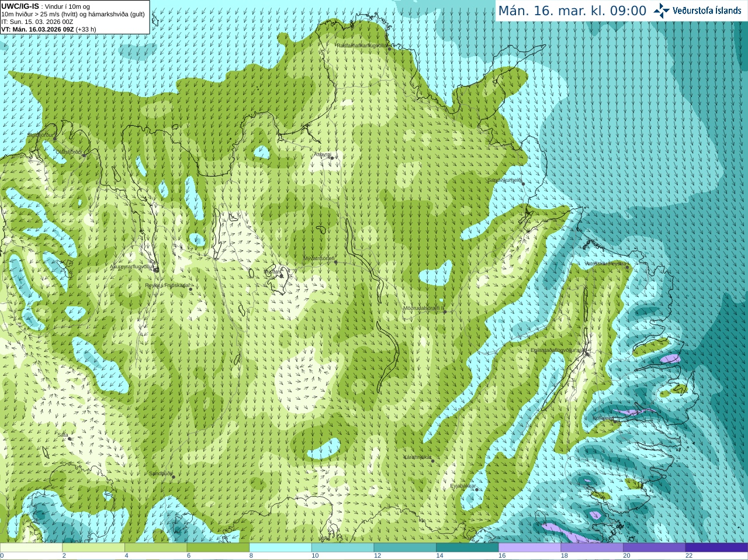Click the 'Sandbúðir' label text
Screen dimensions: 748x560
161,473
